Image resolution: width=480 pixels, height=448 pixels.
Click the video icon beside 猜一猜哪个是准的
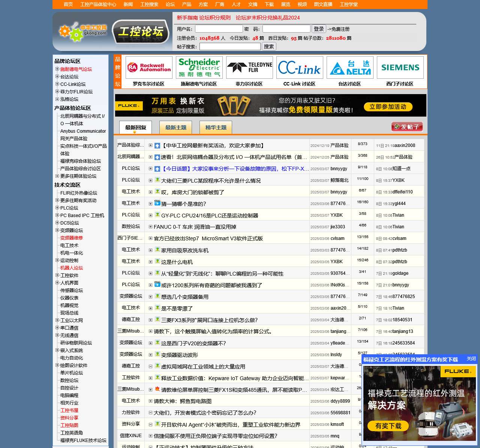157,203
